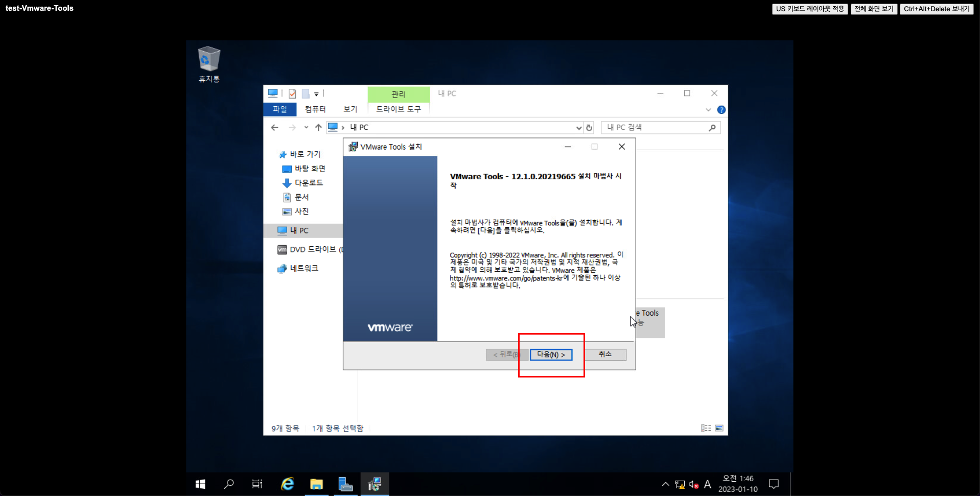980x496 pixels.
Task: Click Ctrl+Alt+Delete 보내기 button
Action: 937,9
